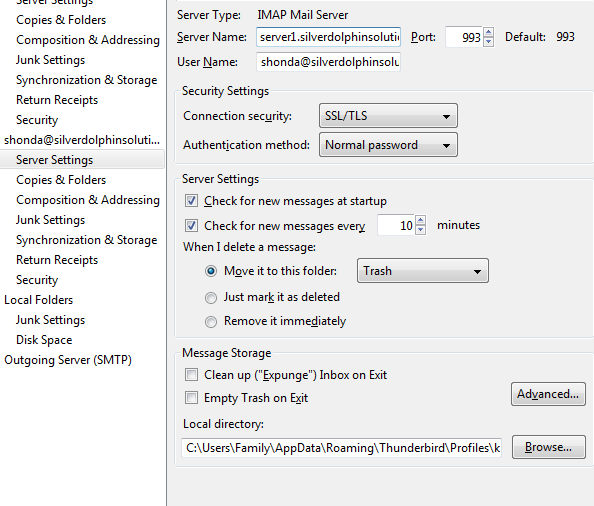This screenshot has width=594, height=506.
Task: Click the User Name input field
Action: (328, 62)
